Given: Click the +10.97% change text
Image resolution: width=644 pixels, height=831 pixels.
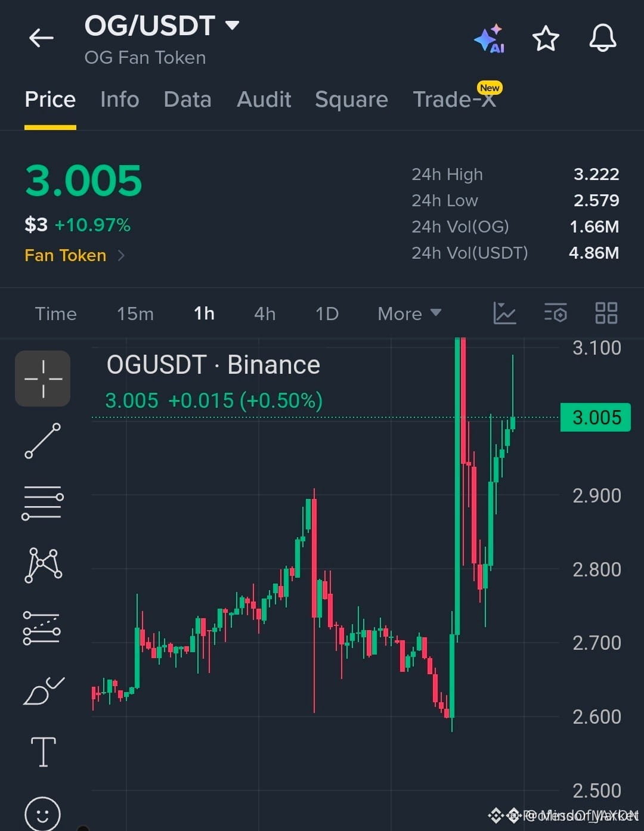Looking at the screenshot, I should click(x=92, y=225).
